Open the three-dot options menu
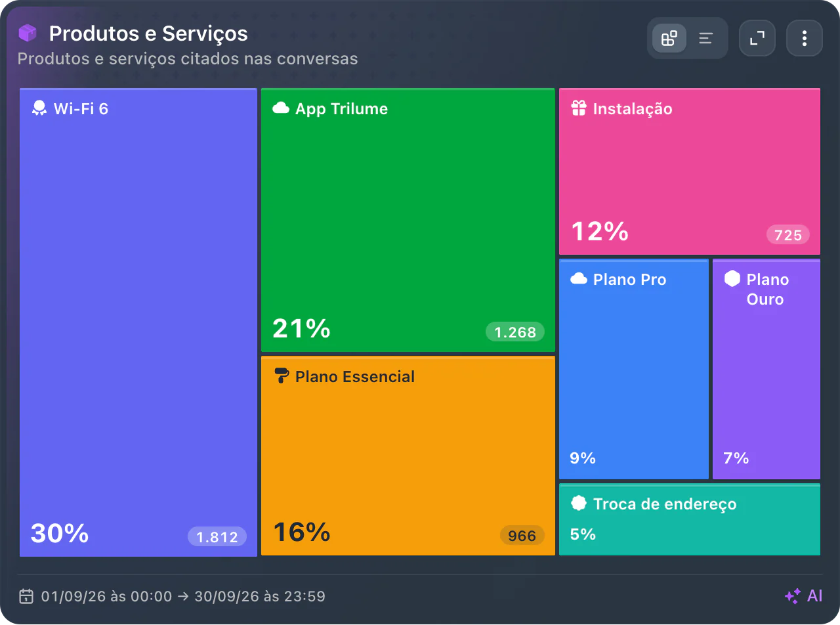 pos(805,38)
